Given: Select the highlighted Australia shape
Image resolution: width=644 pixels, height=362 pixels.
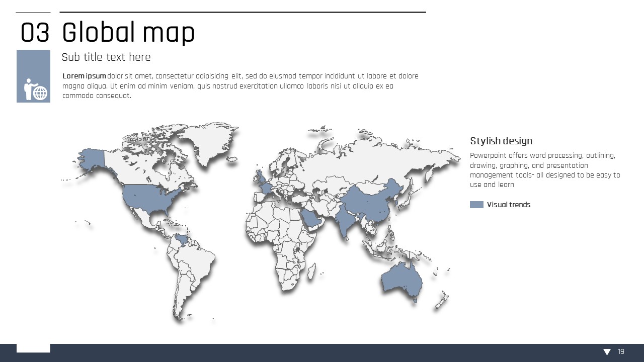Looking at the screenshot, I should [401, 280].
